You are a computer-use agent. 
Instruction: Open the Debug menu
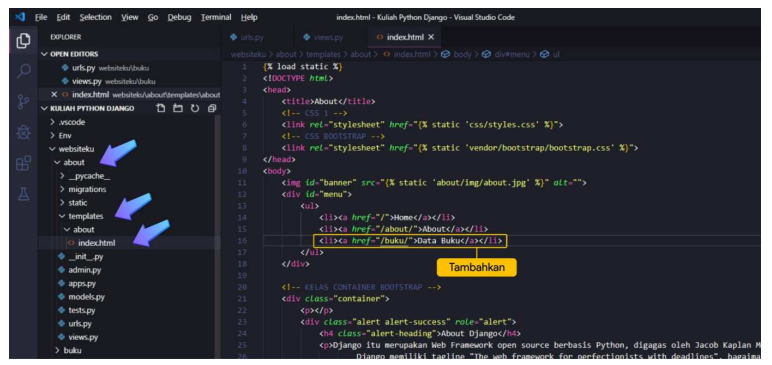coord(179,17)
